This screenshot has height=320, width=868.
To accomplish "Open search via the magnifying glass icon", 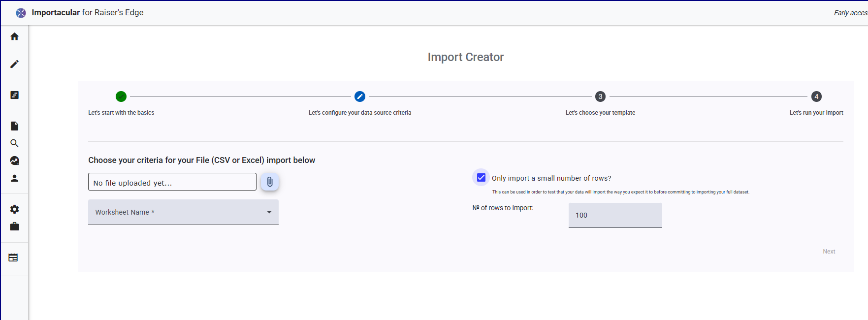I will click(x=15, y=143).
